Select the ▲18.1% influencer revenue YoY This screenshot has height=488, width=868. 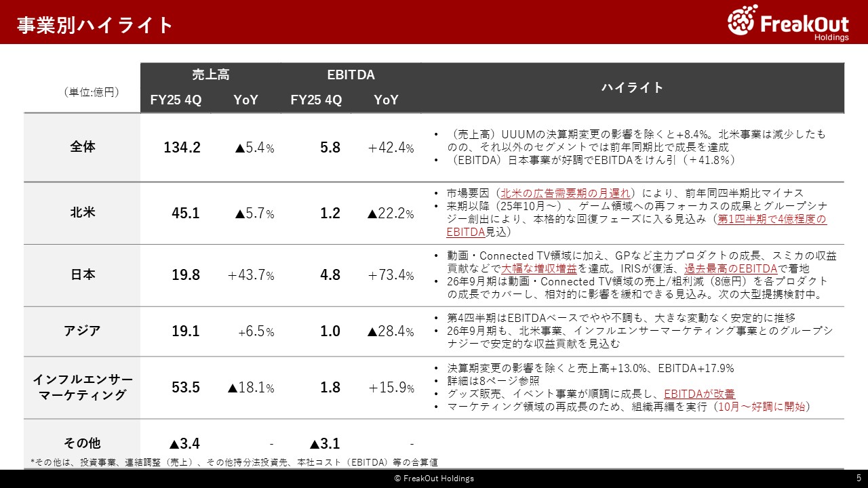pyautogui.click(x=251, y=388)
